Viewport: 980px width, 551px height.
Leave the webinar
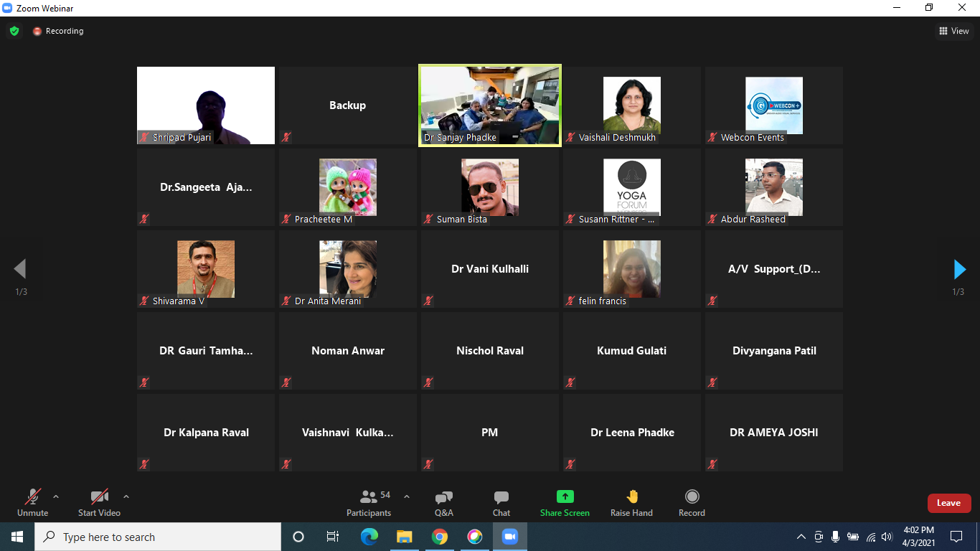coord(948,503)
